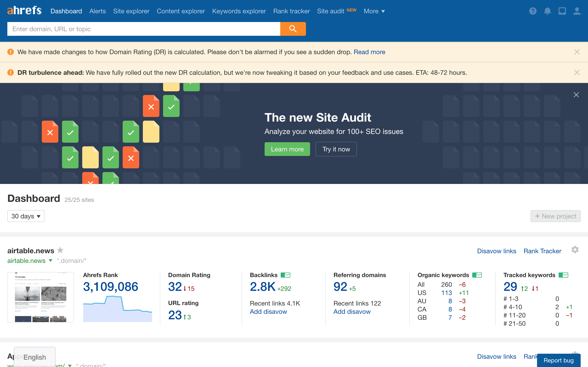The image size is (588, 367).
Task: Click the domain search input field
Action: (x=144, y=29)
